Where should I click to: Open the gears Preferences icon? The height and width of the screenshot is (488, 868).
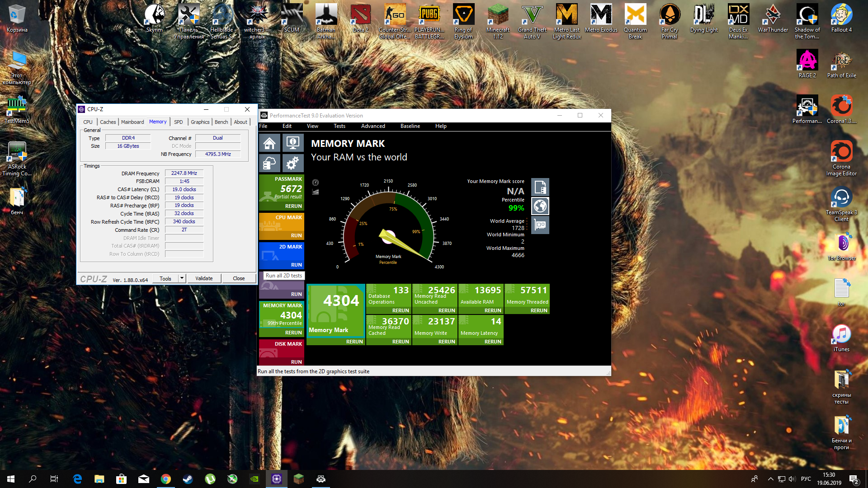click(x=293, y=163)
